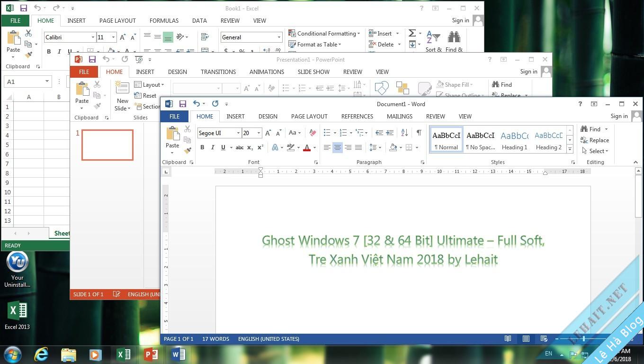The width and height of the screenshot is (644, 364).
Task: Open General number format dropdown in Excel
Action: pos(279,37)
